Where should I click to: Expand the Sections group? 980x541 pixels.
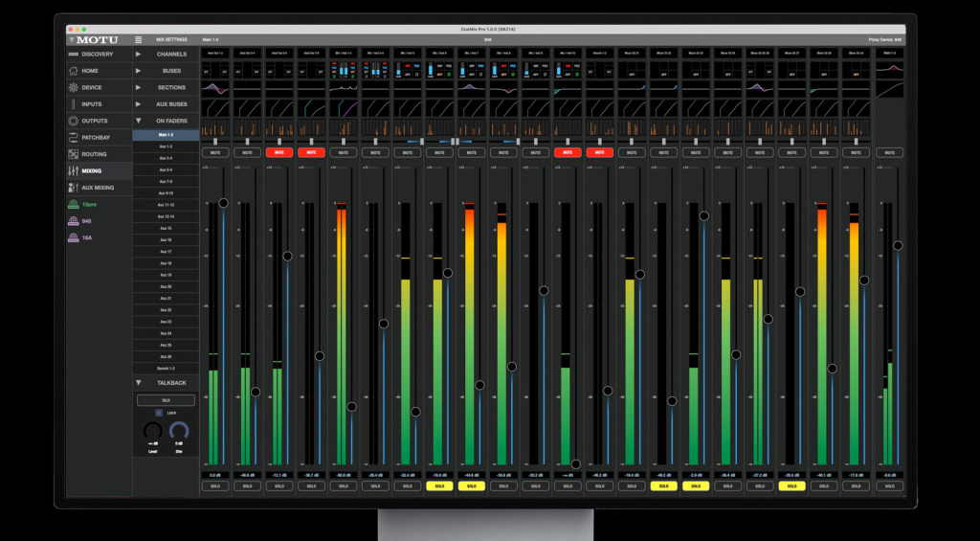[138, 87]
